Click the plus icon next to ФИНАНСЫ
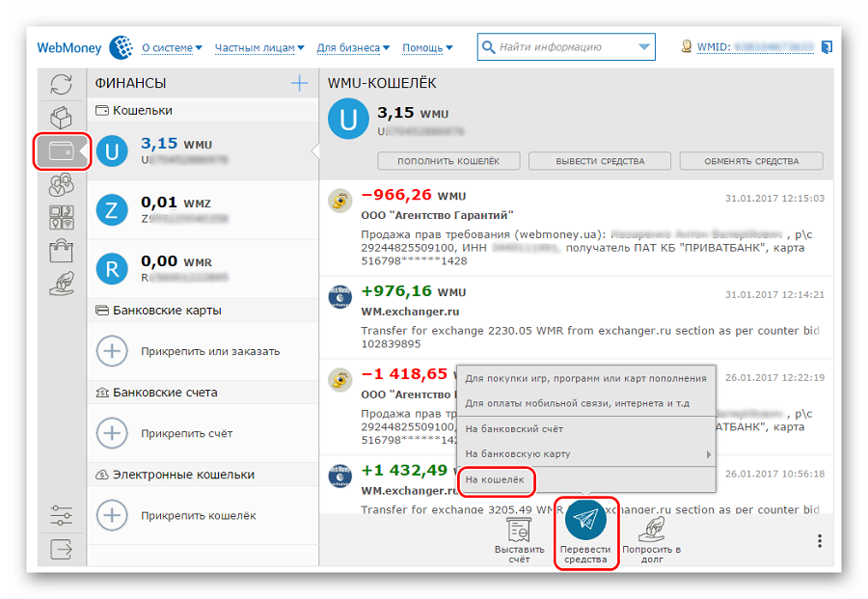868x599 pixels. tap(300, 83)
